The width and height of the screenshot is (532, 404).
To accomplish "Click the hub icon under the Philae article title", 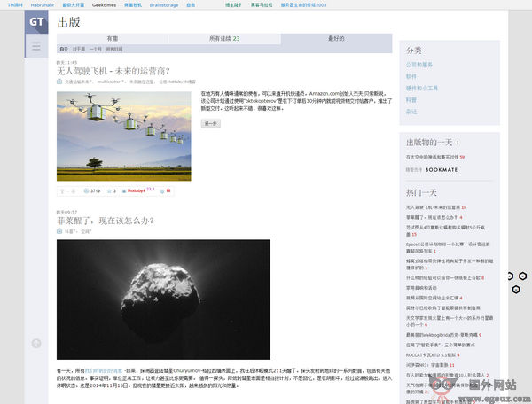I will coord(59,231).
